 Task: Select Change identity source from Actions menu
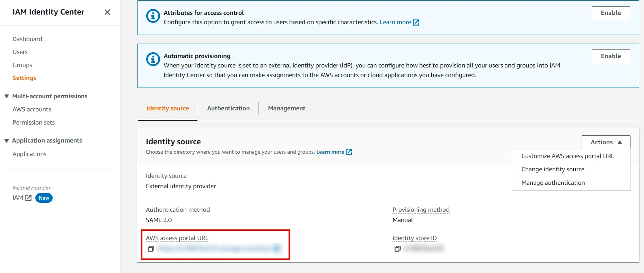(x=553, y=169)
